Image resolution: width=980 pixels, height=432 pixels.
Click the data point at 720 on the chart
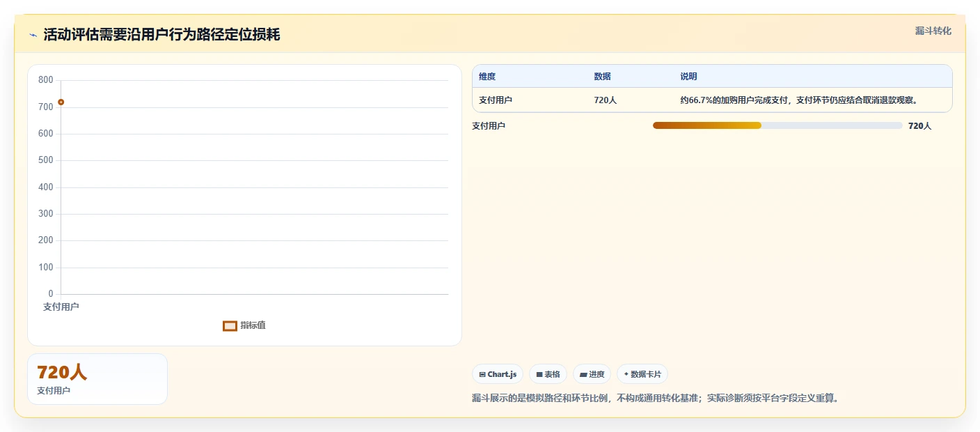[61, 102]
